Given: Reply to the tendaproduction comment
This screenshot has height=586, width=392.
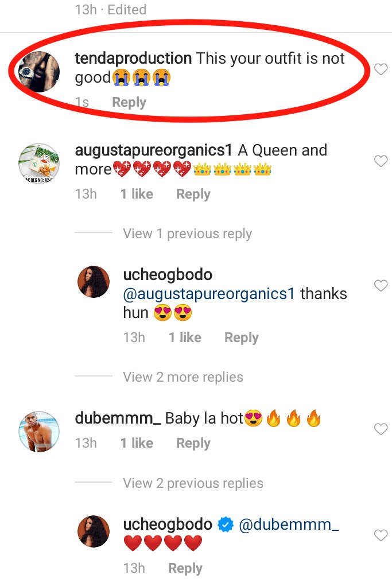Looking at the screenshot, I should [x=129, y=102].
